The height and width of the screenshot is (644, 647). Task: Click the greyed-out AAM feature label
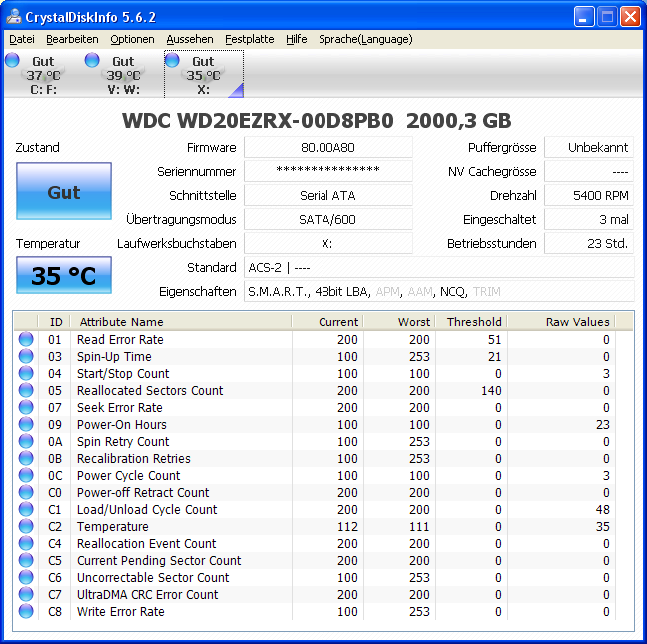click(x=420, y=292)
